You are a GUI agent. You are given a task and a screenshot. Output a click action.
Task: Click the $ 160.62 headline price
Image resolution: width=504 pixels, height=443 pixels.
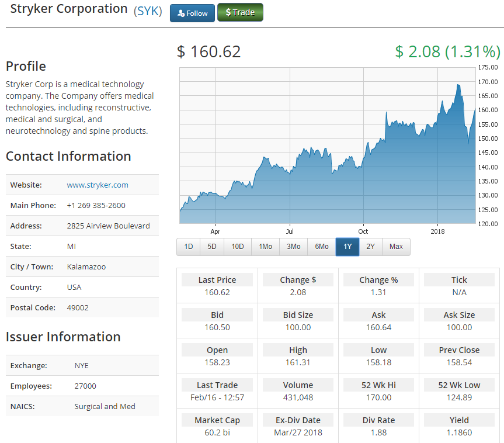(x=208, y=52)
